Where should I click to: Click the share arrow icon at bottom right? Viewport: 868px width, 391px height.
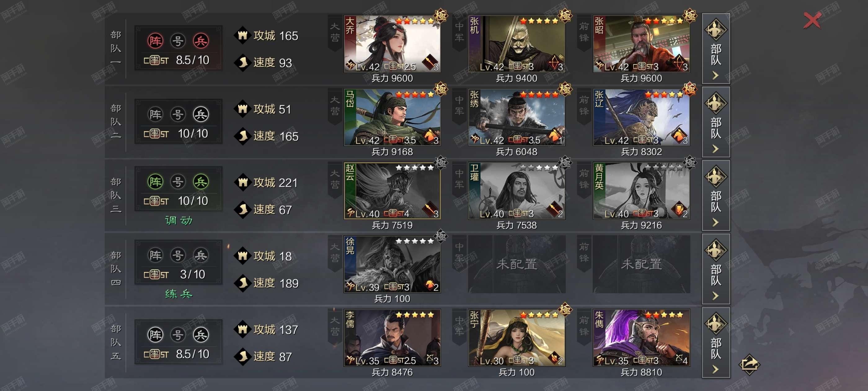pyautogui.click(x=749, y=364)
